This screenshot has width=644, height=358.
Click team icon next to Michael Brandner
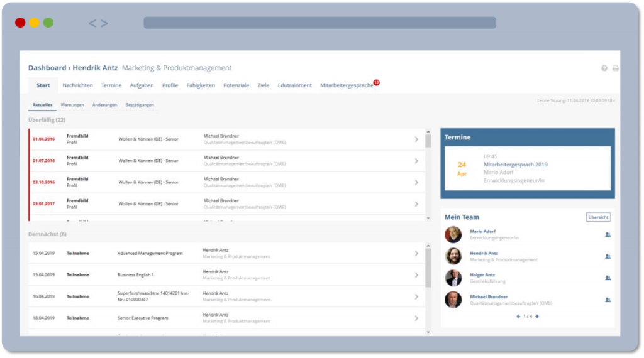608,300
